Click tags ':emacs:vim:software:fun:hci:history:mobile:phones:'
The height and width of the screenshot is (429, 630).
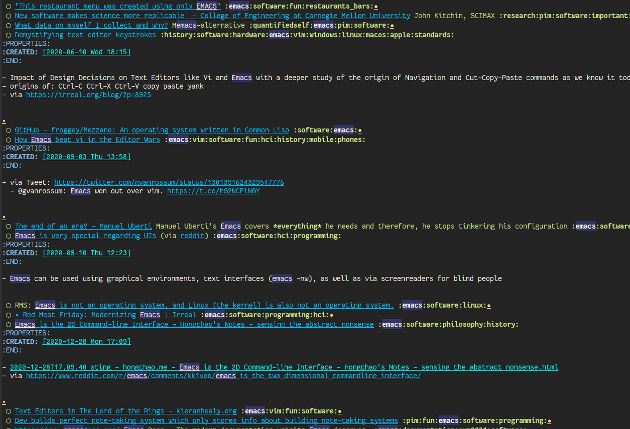tap(265, 139)
